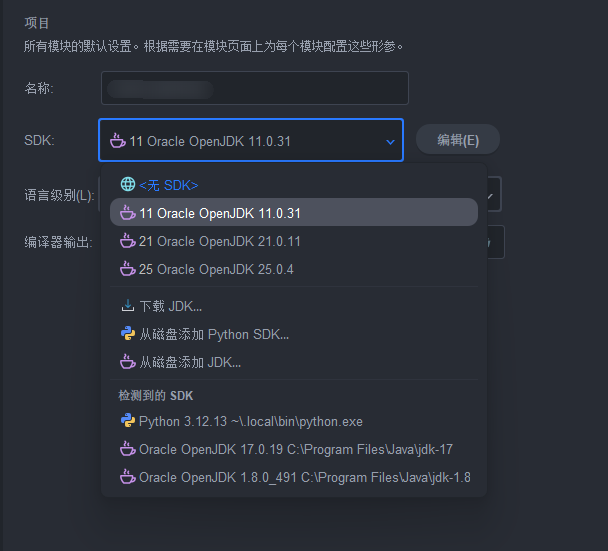Click the Java cup icon for OpenJDK 1.8.0_491
The height and width of the screenshot is (551, 608).
[x=128, y=477]
